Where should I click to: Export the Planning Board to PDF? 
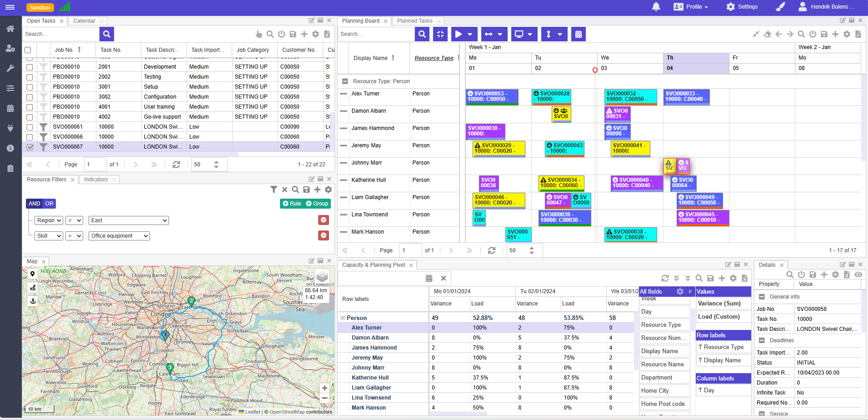tap(858, 34)
